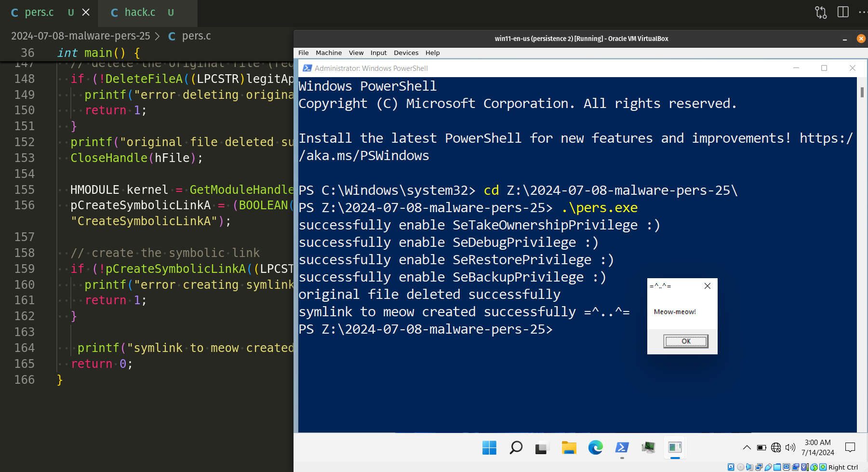Viewport: 868px width, 472px height.
Task: Click VirtualBox network adapter indicator
Action: [759, 467]
